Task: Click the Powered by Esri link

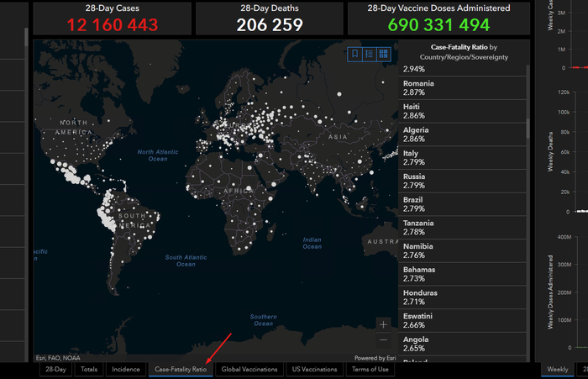Action: 375,358
